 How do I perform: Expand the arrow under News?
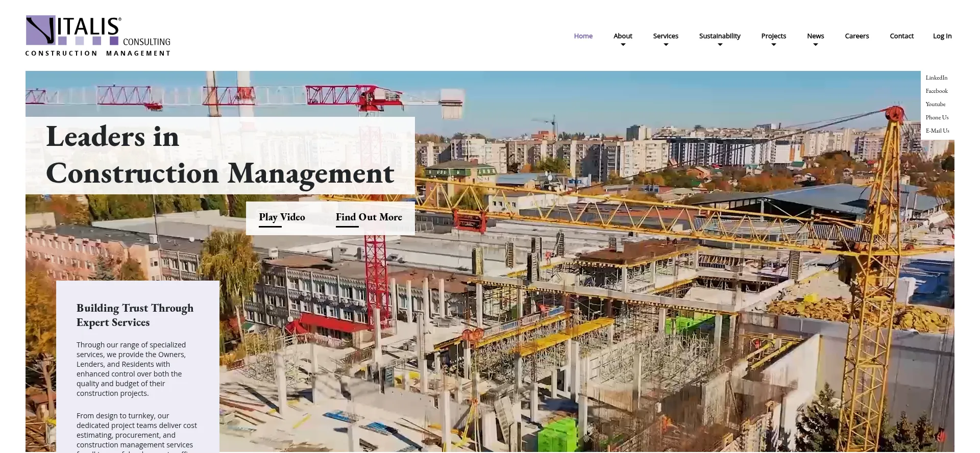tap(815, 45)
